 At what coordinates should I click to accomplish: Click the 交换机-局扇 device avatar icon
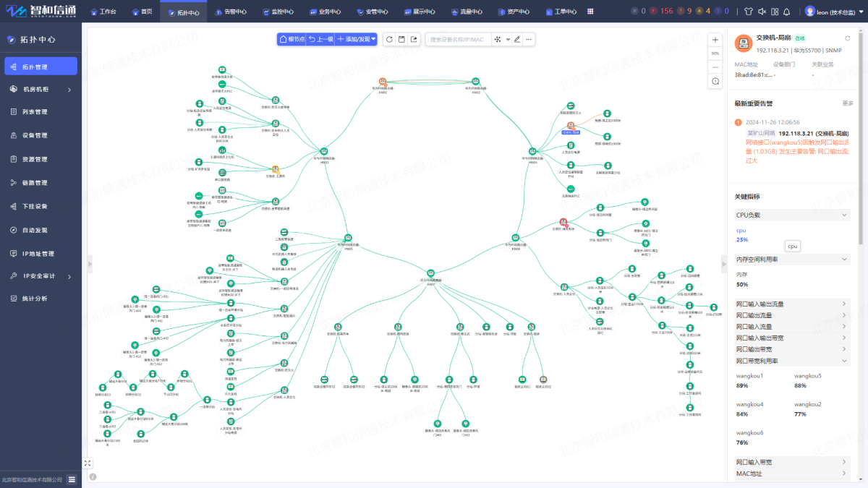click(744, 43)
